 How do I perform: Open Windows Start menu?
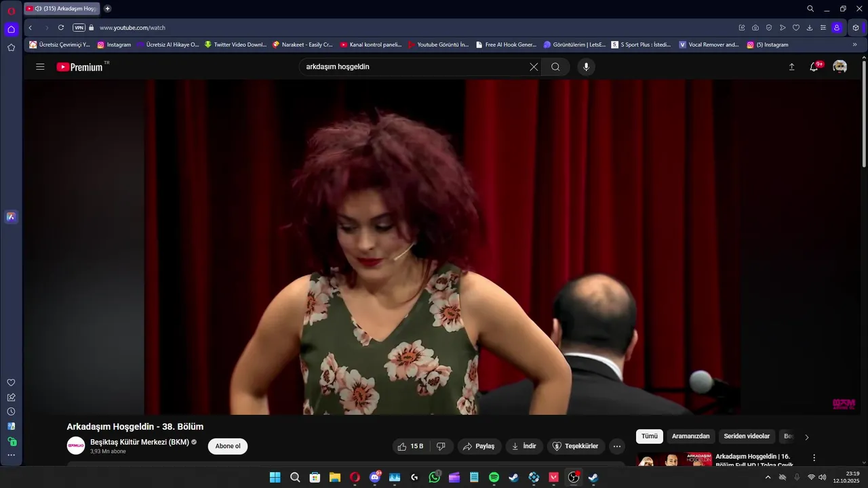(275, 477)
